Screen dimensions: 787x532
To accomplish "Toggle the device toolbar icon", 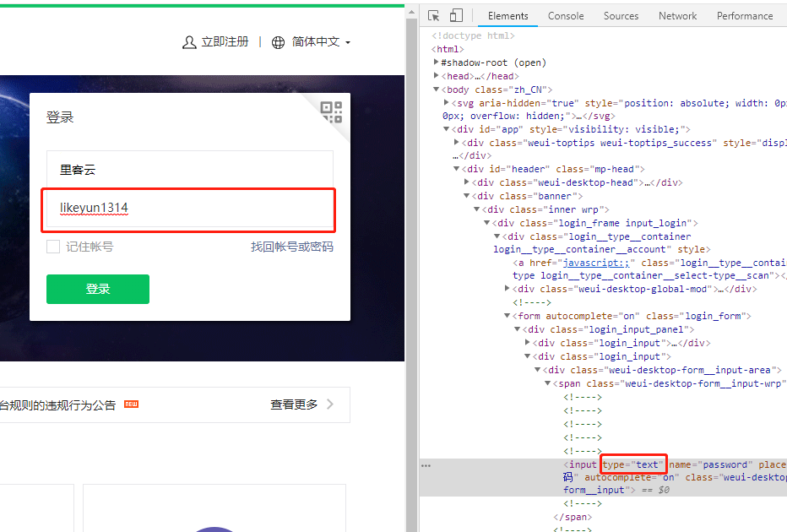I will [456, 16].
